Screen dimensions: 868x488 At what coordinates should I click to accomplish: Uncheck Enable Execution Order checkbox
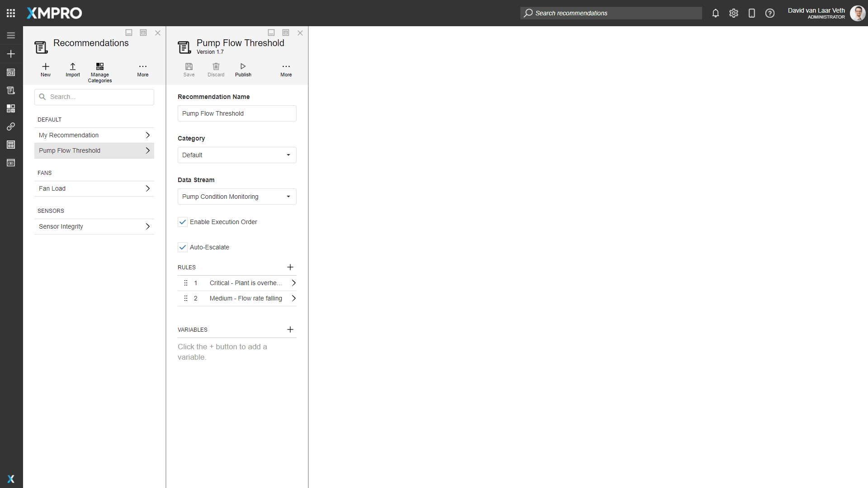[183, 222]
